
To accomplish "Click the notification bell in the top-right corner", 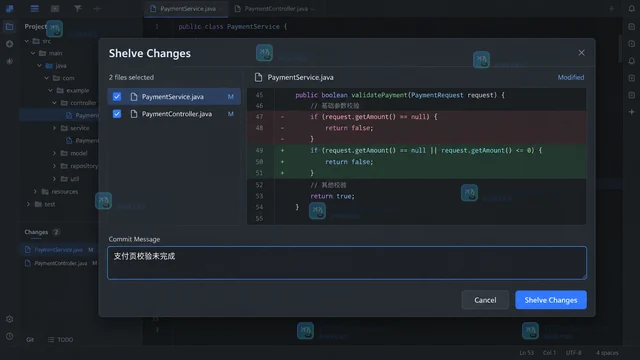I will click(631, 8).
